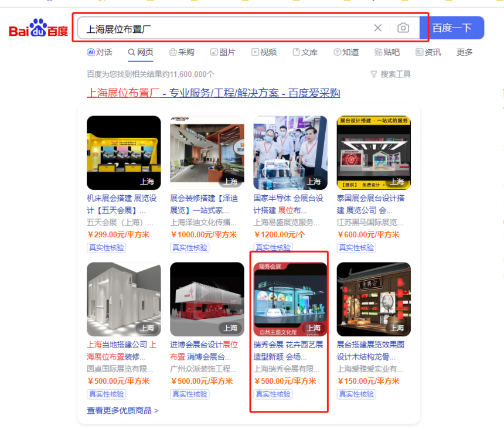Open 瑞秀会展 花卉园艺展 listing title
The height and width of the screenshot is (429, 504).
288,350
